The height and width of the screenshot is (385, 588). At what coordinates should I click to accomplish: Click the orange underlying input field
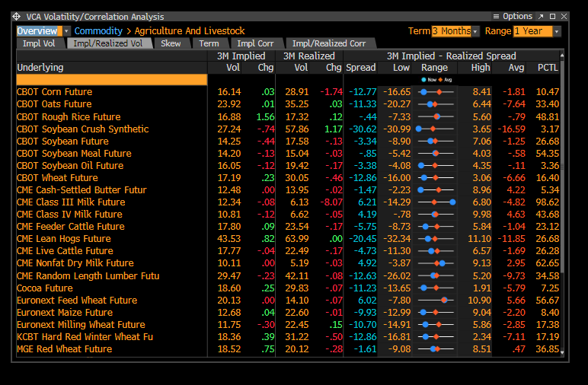point(112,80)
